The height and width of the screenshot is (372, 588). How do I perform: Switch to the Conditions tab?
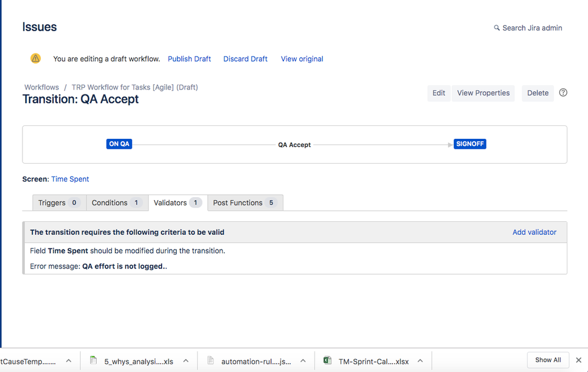(117, 202)
